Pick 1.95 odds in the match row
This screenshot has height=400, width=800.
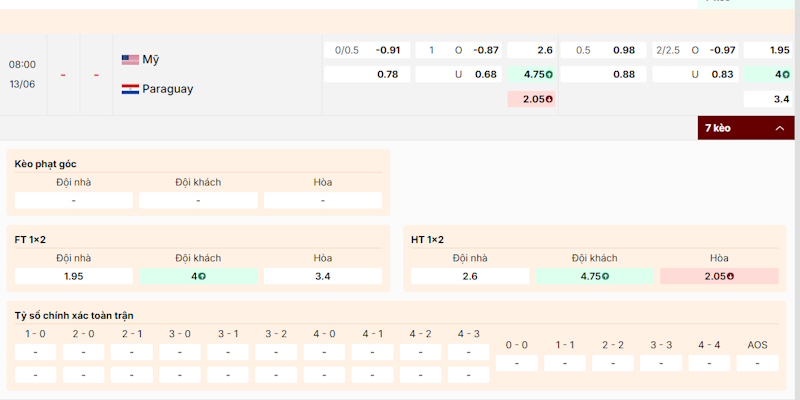click(768, 50)
